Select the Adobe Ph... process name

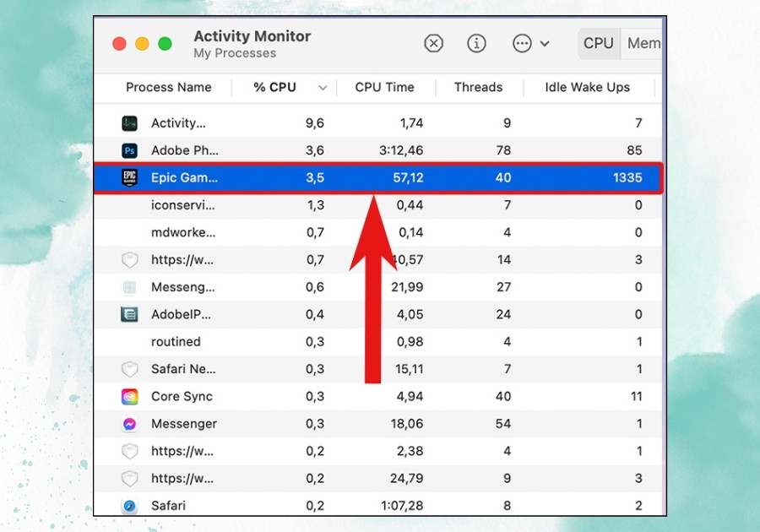[x=185, y=150]
